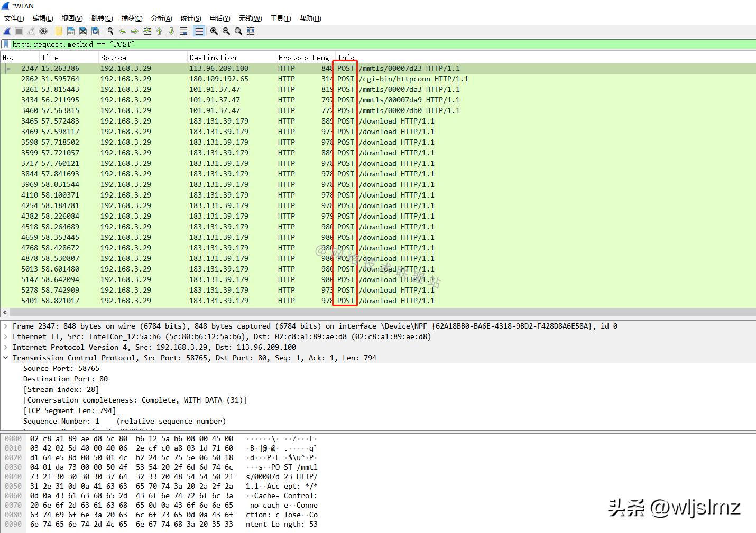Viewport: 756px width, 533px height.
Task: Toggle packet list colorization button
Action: [199, 31]
